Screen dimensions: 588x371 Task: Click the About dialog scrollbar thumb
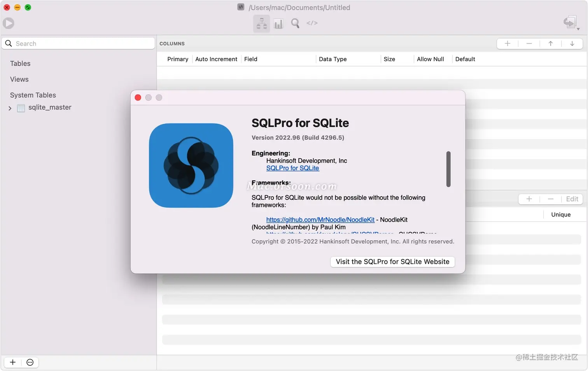pos(448,169)
